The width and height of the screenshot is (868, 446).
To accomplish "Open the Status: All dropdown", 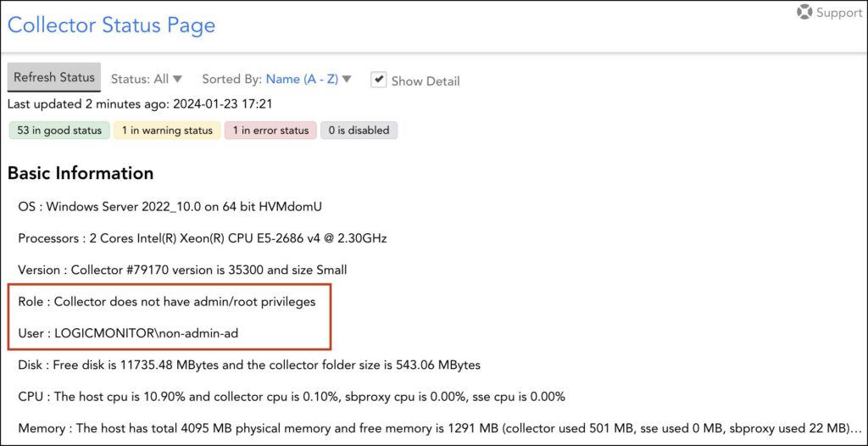I will 147,79.
